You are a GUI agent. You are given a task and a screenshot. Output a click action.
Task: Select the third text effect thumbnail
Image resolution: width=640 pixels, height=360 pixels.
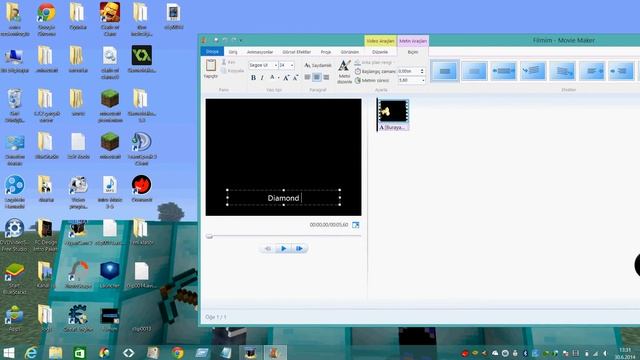[x=504, y=71]
